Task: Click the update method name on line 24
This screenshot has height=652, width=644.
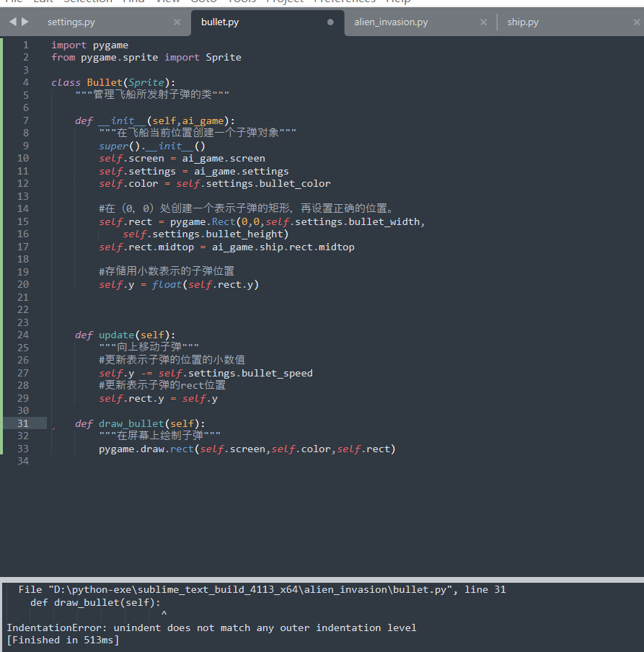Action: pos(116,335)
